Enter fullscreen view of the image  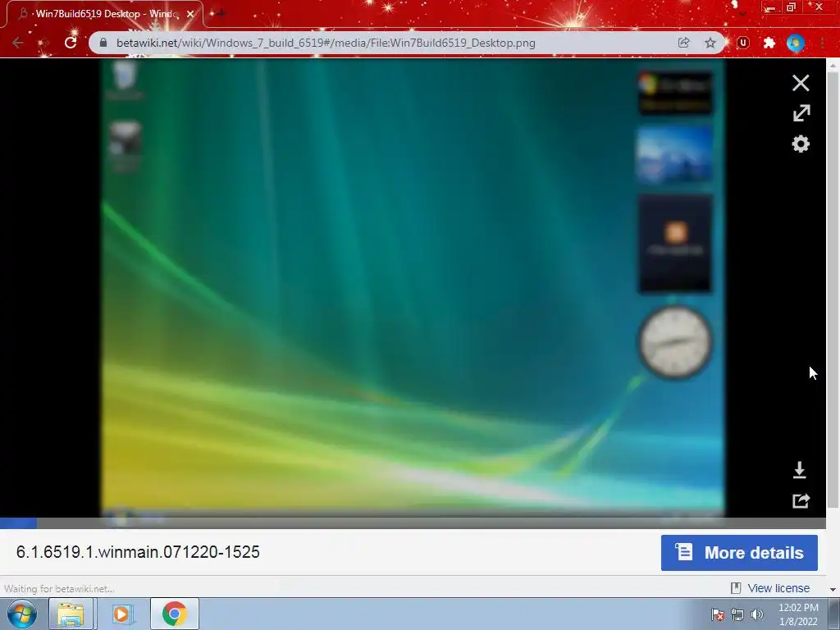(x=801, y=113)
